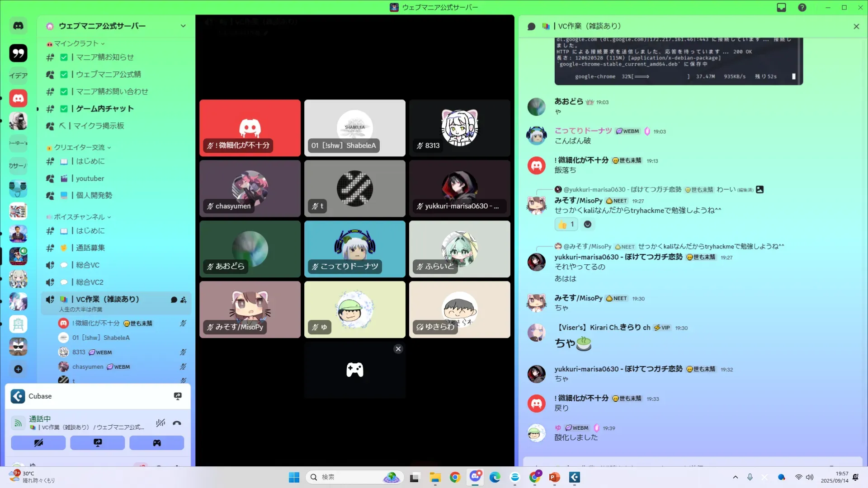This screenshot has height=488, width=868.
Task: Collapse the クリエイター交流 category
Action: coord(80,147)
